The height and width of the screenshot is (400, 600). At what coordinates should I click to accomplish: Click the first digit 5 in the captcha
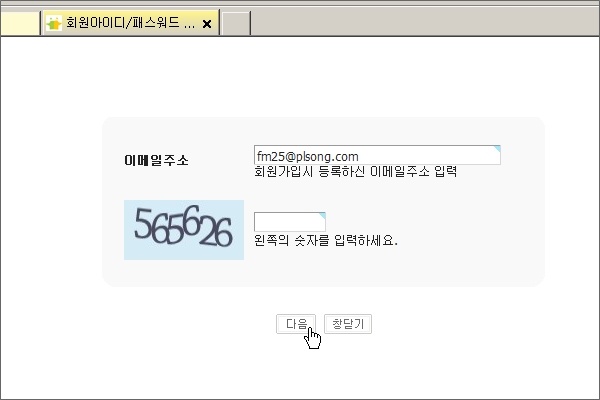143,224
